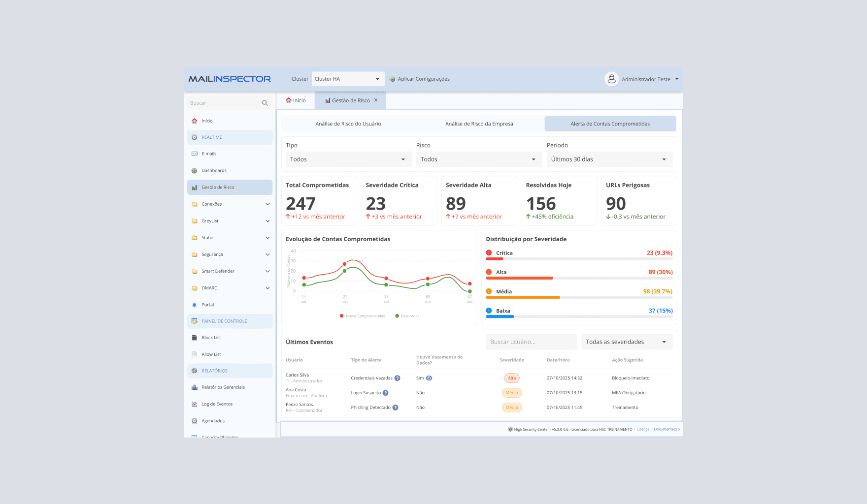Expand the Smart Defender menu chevron
The height and width of the screenshot is (504, 867).
[x=267, y=271]
